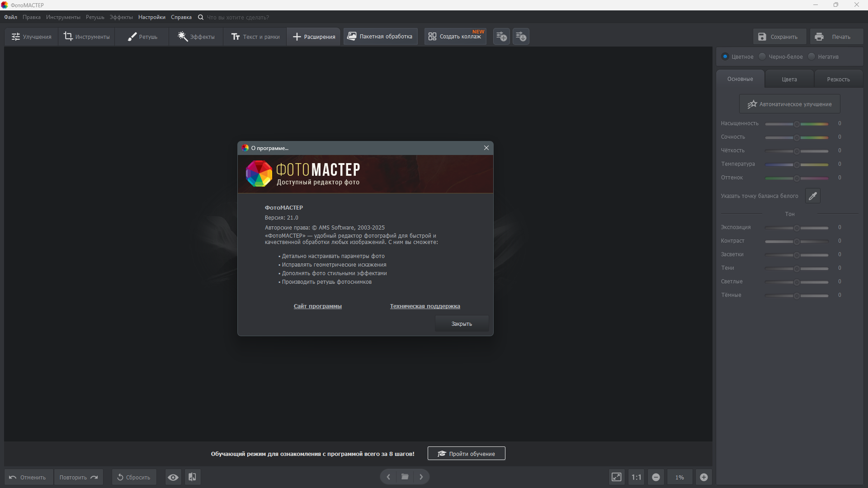Click Автоматическое улучшение button
Viewport: 868px width, 488px height.
pyautogui.click(x=789, y=104)
